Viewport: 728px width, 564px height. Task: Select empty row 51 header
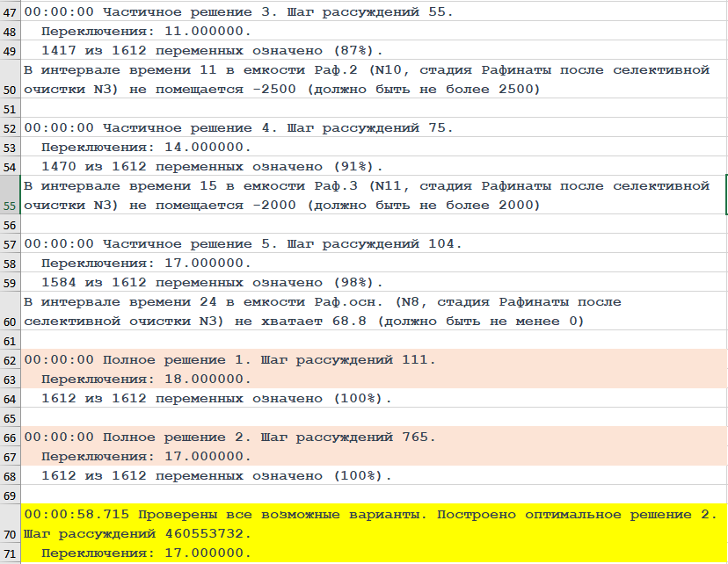click(11, 109)
